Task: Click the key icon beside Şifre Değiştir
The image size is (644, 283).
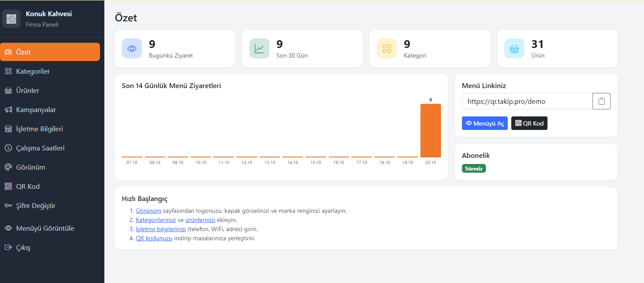Action: click(x=8, y=206)
